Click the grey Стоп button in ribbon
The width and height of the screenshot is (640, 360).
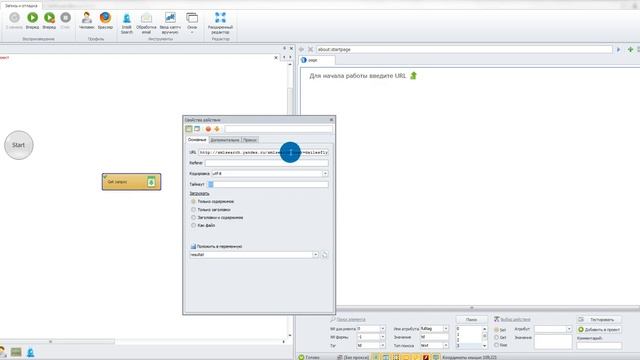tap(65, 20)
